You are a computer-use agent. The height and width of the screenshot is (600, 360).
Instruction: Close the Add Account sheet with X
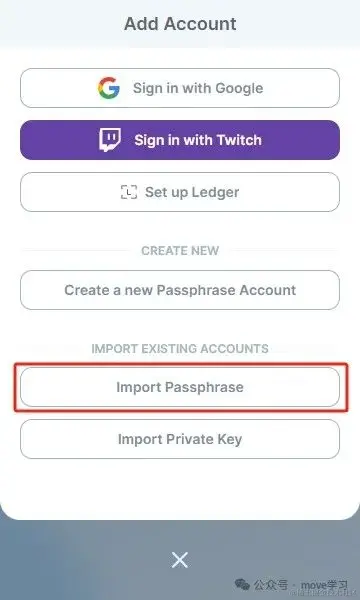click(x=180, y=561)
